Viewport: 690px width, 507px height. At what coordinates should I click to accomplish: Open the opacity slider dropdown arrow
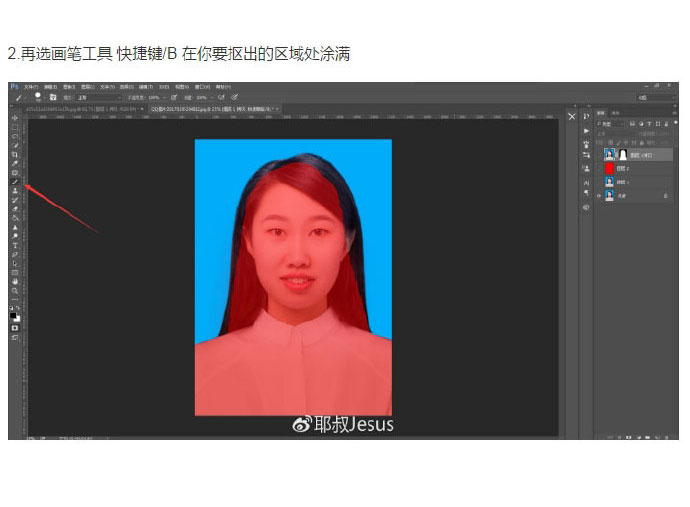(164, 97)
